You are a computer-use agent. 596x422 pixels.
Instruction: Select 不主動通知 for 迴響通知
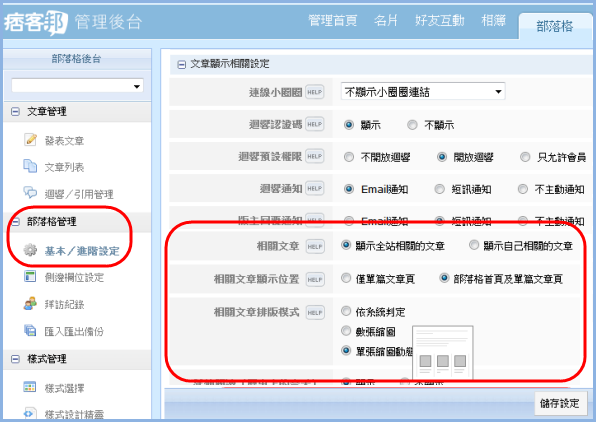pyautogui.click(x=523, y=189)
